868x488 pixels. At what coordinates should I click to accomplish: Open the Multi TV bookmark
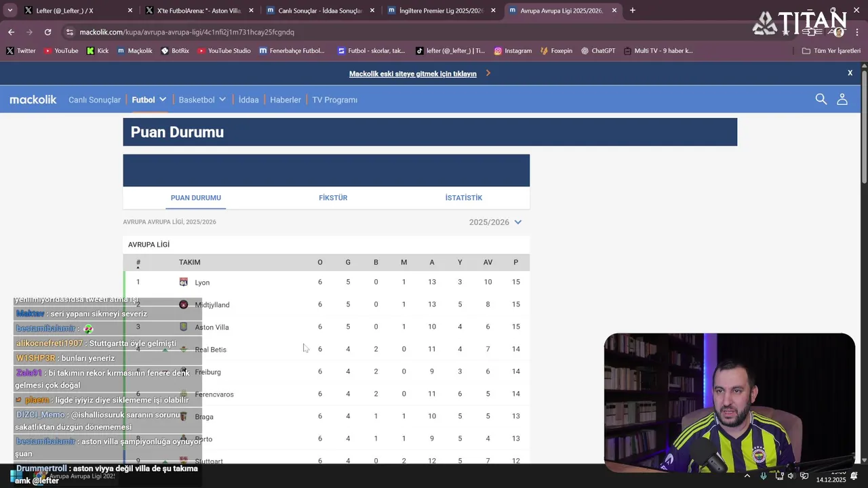click(658, 51)
